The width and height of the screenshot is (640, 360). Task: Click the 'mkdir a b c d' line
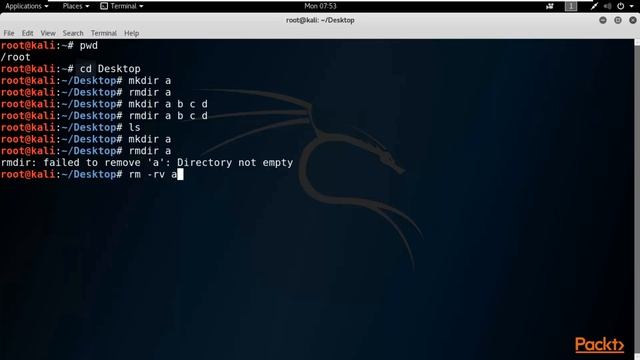(x=104, y=104)
